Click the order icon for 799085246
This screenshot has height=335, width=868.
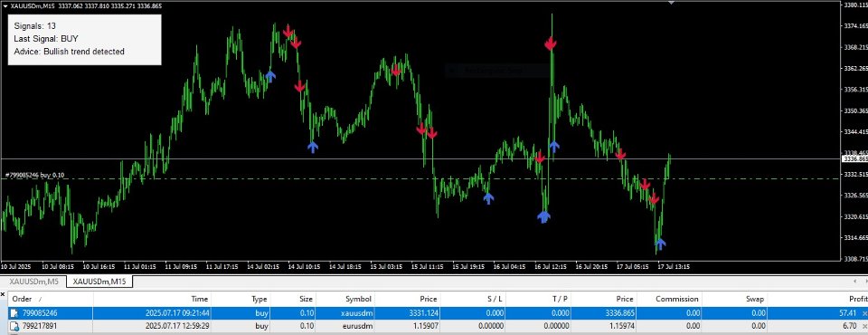tap(15, 313)
